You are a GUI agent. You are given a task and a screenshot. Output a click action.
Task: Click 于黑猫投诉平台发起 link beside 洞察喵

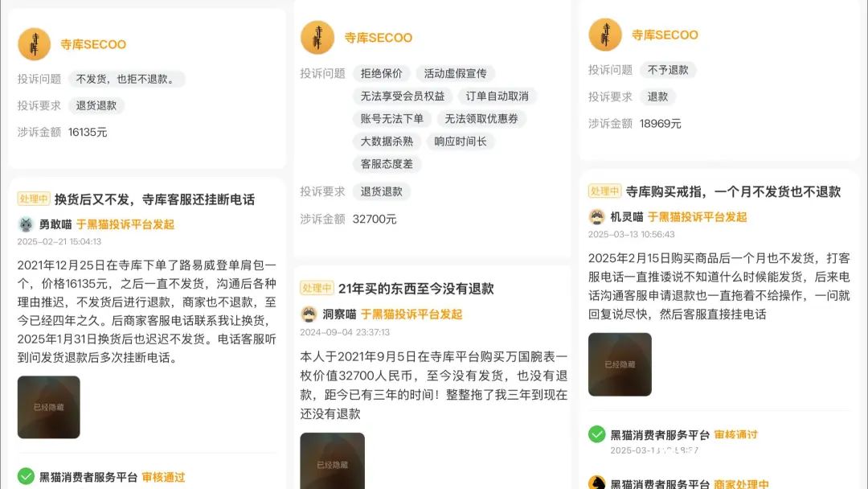point(411,314)
